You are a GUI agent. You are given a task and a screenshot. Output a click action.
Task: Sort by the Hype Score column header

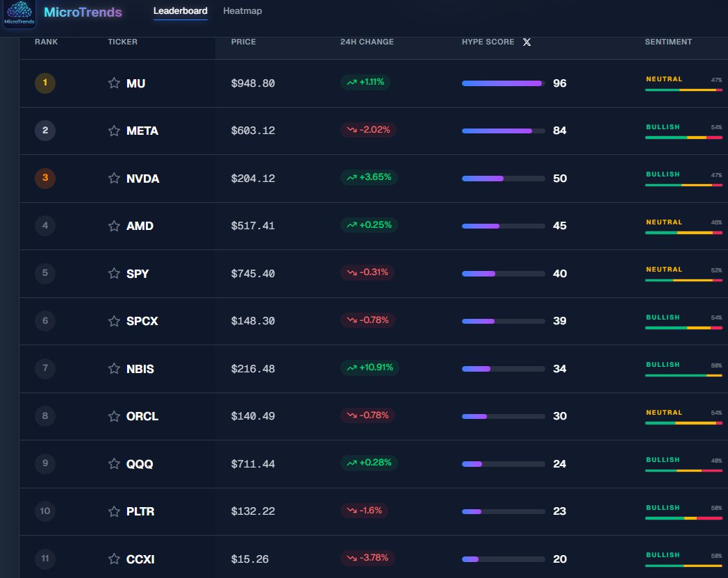tap(488, 42)
